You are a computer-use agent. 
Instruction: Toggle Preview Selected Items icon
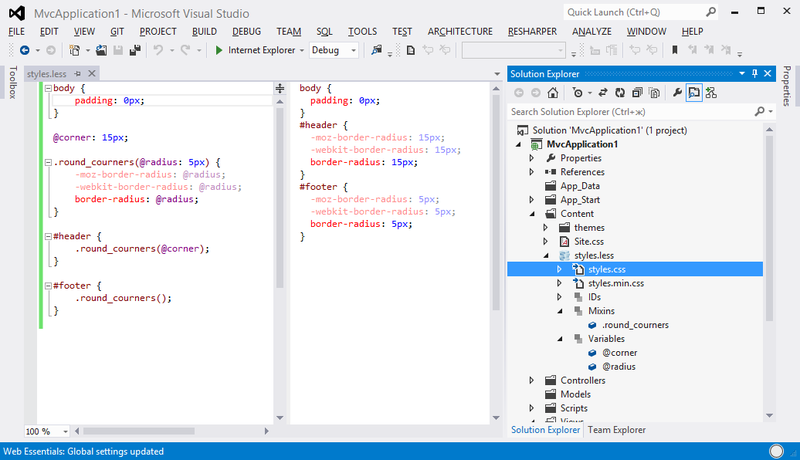coord(694,93)
